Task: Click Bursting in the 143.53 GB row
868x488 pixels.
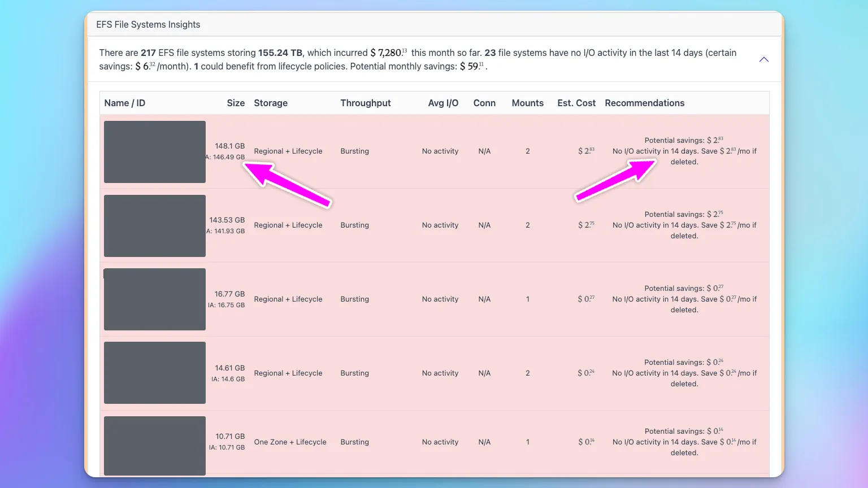Action: pos(355,225)
